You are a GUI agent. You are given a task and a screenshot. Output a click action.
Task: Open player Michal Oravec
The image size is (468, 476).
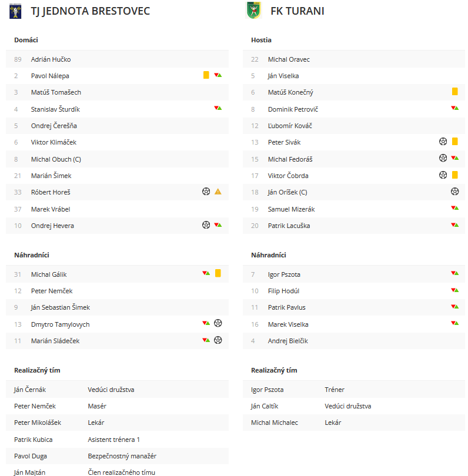(x=289, y=59)
